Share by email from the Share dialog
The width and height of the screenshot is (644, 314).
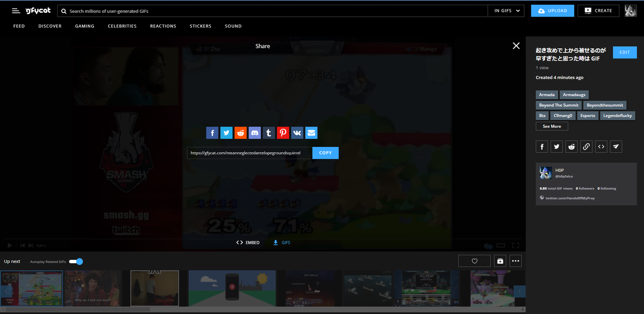tap(312, 133)
